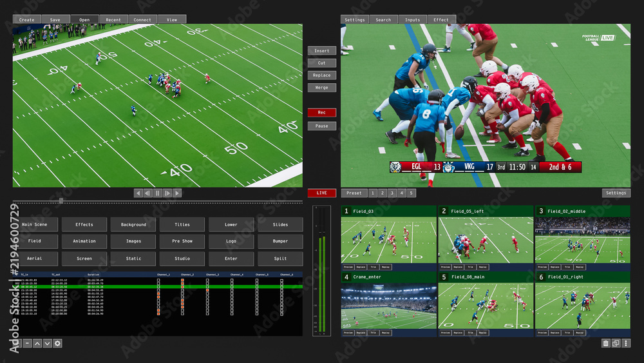Click the Bumper button
Screen dimensions: 644x363
coord(280,241)
